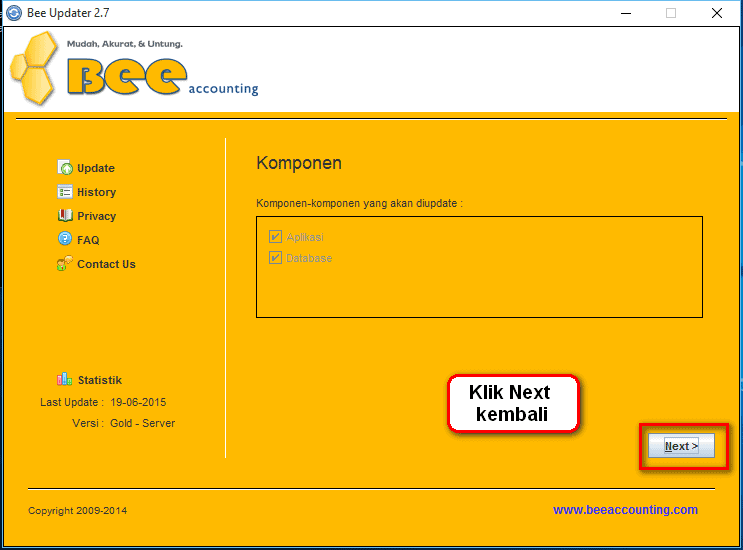Click the 'Gold - Server' version text
This screenshot has width=743, height=550.
coord(143,423)
